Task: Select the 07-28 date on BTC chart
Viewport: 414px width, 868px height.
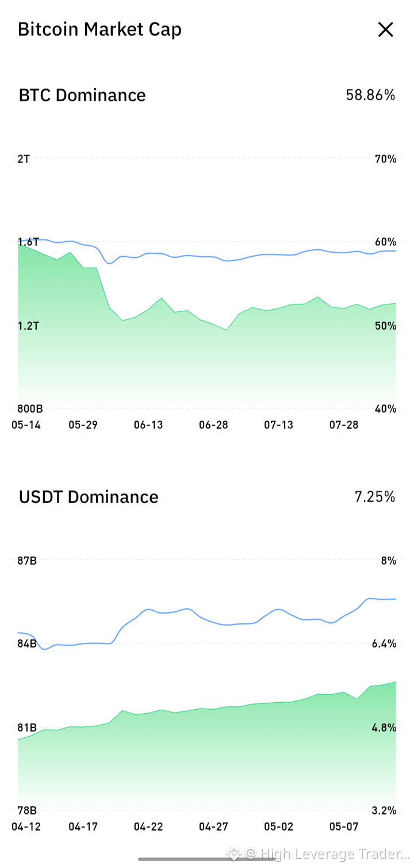Action: (x=344, y=425)
